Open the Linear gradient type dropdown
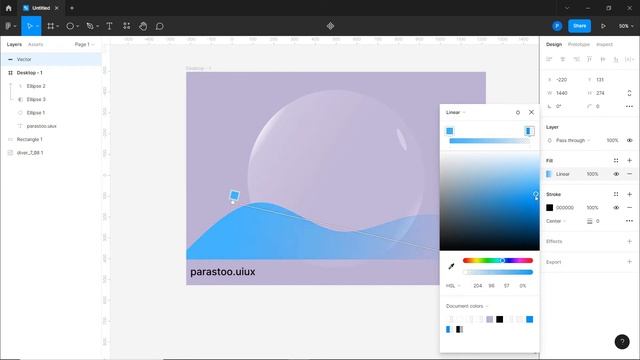640x360 pixels. click(456, 112)
